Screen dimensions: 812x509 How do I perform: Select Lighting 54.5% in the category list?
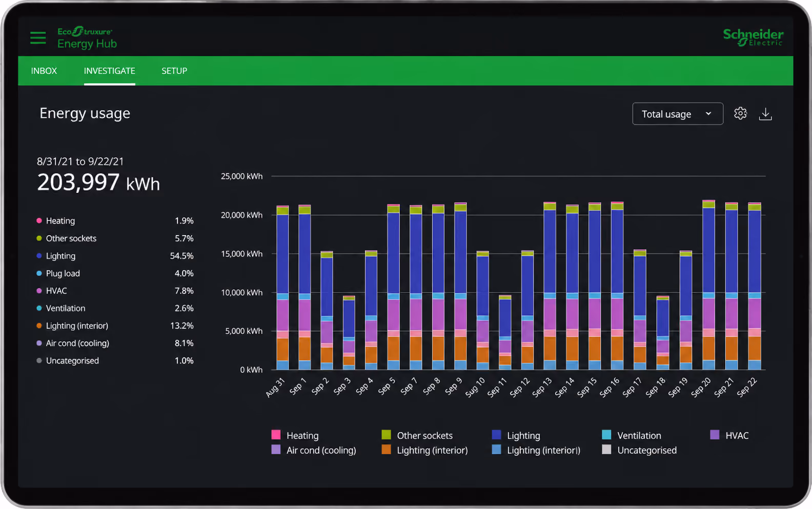[x=115, y=256]
